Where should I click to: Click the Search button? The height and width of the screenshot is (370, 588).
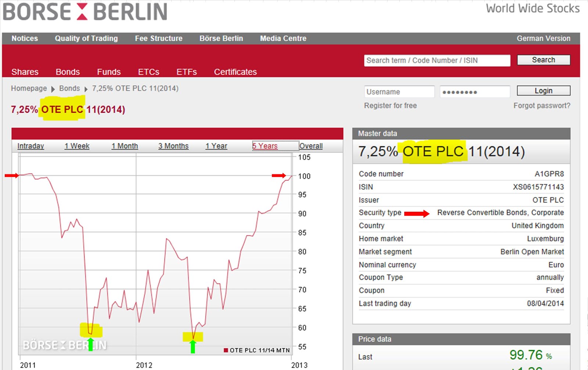coord(544,60)
